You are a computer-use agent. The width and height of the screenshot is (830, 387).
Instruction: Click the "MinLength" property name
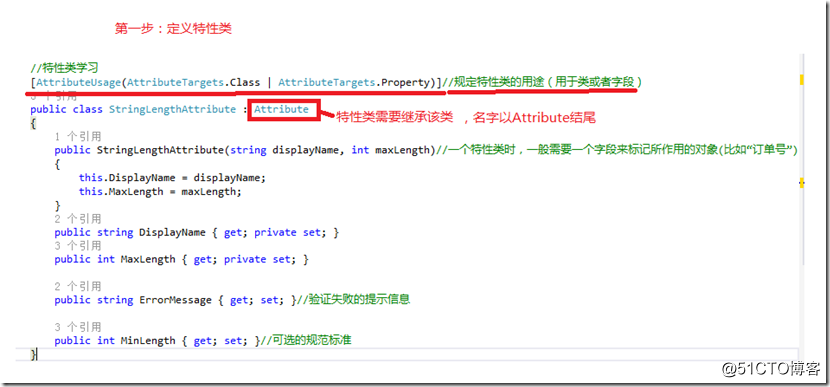(148, 340)
